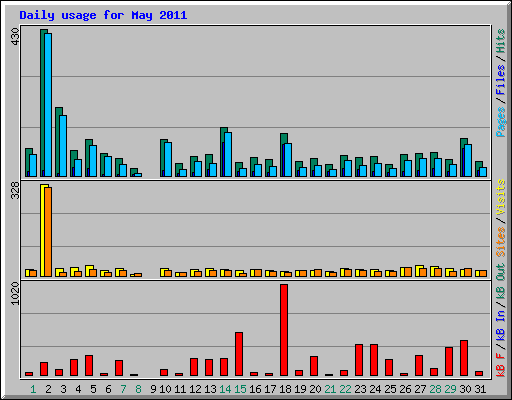The width and height of the screenshot is (512, 400).
Task: Click the 'Daily usage for May 2011' title
Action: 103,15
